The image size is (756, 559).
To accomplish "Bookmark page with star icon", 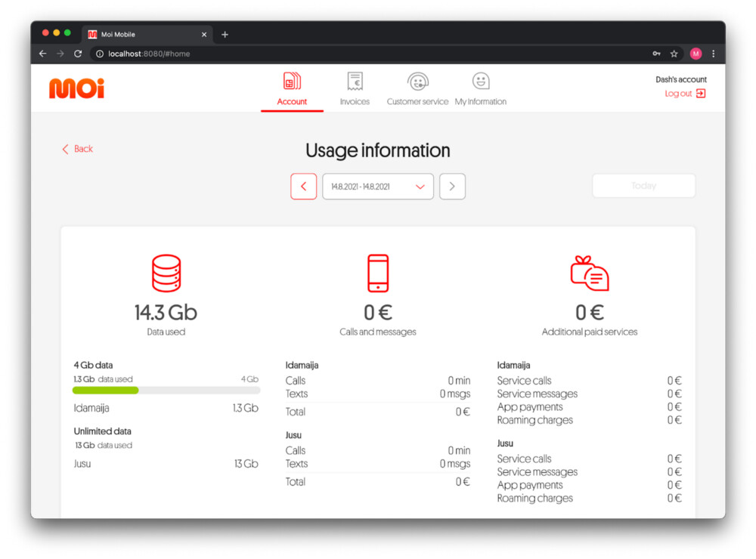I will click(x=674, y=54).
